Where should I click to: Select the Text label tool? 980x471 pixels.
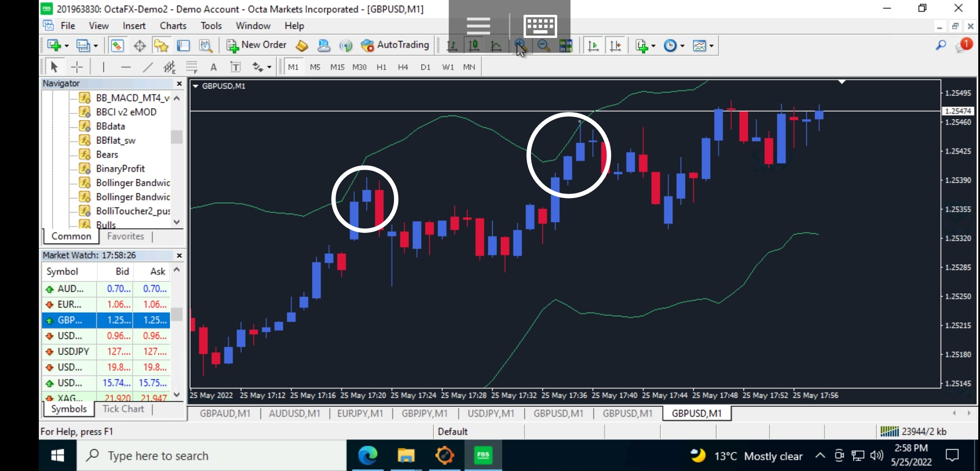click(236, 67)
